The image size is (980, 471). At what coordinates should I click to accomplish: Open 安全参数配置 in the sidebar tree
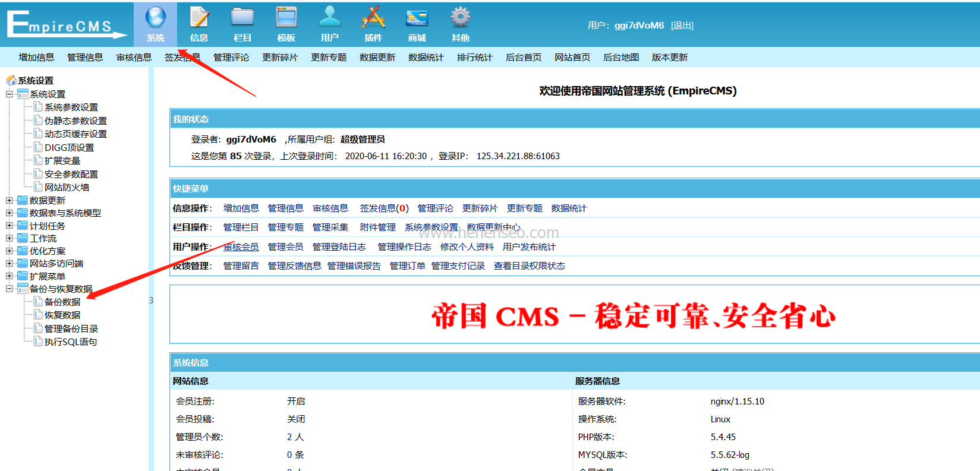[71, 174]
